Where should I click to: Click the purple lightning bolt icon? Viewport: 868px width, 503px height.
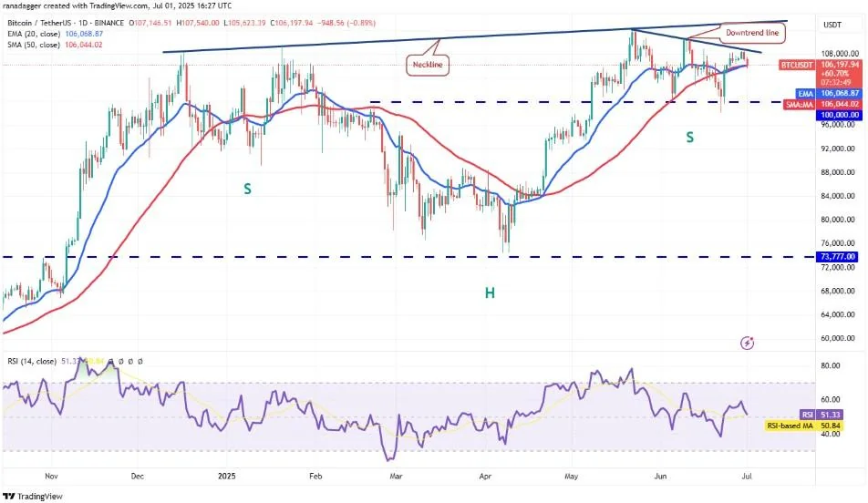click(x=748, y=344)
